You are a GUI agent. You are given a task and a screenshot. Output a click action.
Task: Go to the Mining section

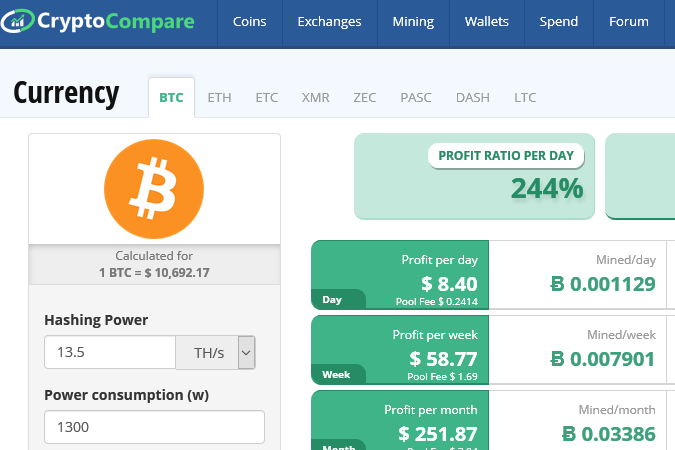tap(413, 22)
